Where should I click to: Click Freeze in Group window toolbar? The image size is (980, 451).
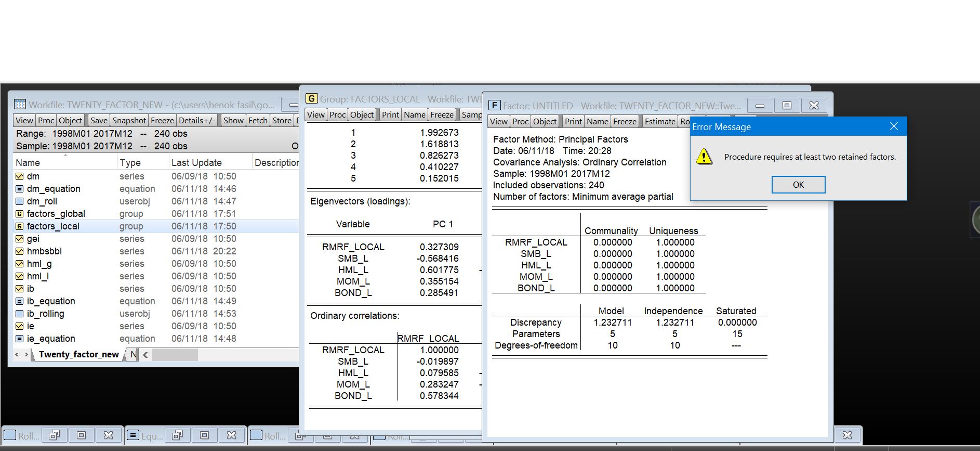click(x=442, y=114)
